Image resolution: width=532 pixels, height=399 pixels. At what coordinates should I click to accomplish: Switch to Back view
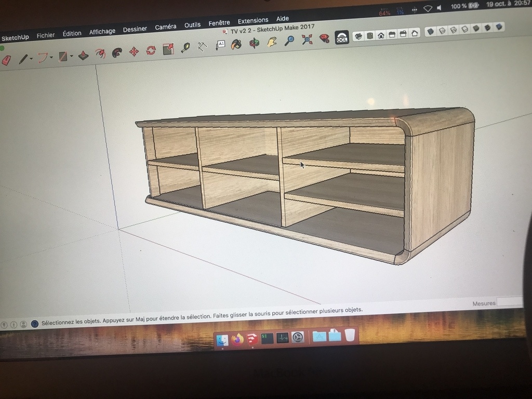403,34
